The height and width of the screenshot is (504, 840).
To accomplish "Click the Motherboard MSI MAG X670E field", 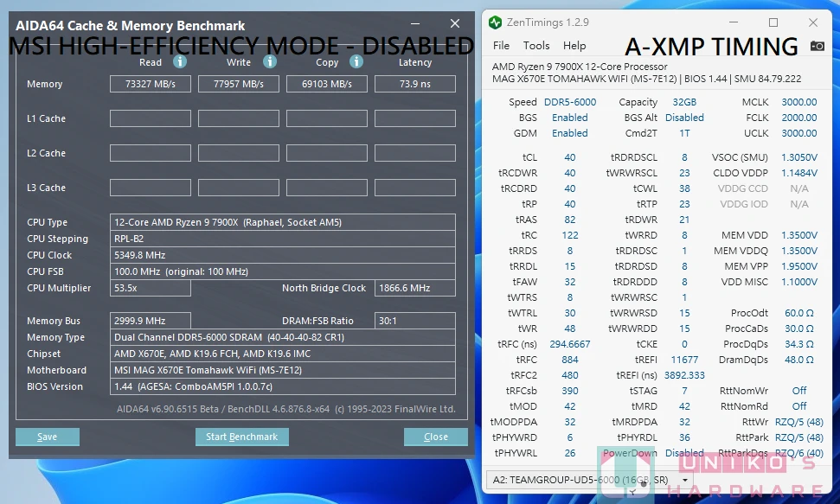I will pyautogui.click(x=283, y=370).
